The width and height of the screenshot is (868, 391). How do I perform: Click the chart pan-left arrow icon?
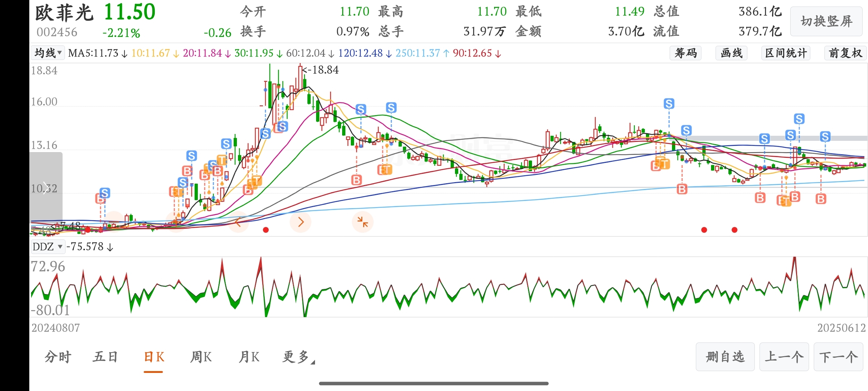click(238, 222)
